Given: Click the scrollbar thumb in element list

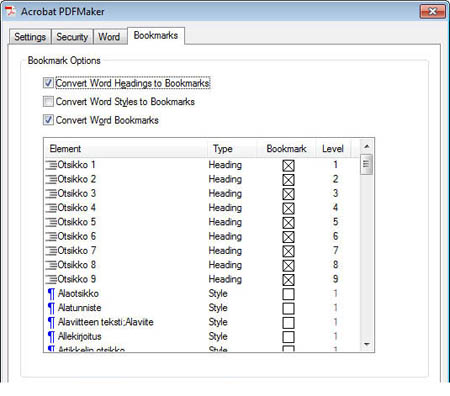Looking at the screenshot, I should [367, 164].
